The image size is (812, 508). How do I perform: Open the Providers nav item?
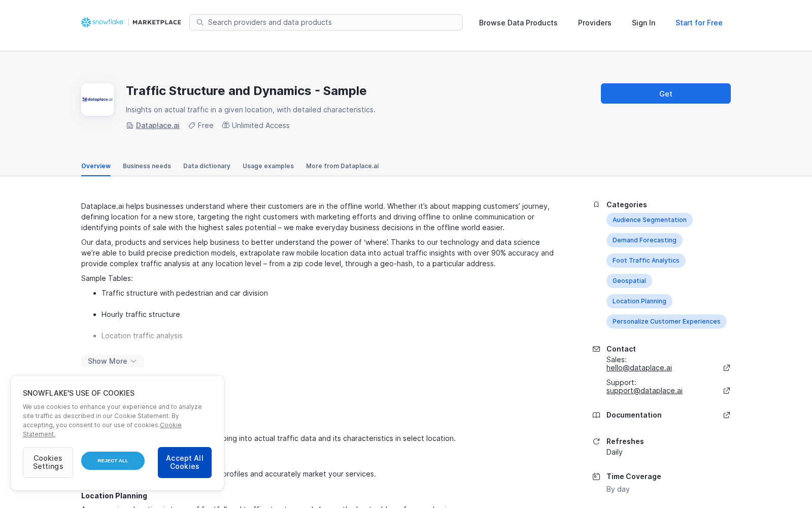tap(595, 23)
